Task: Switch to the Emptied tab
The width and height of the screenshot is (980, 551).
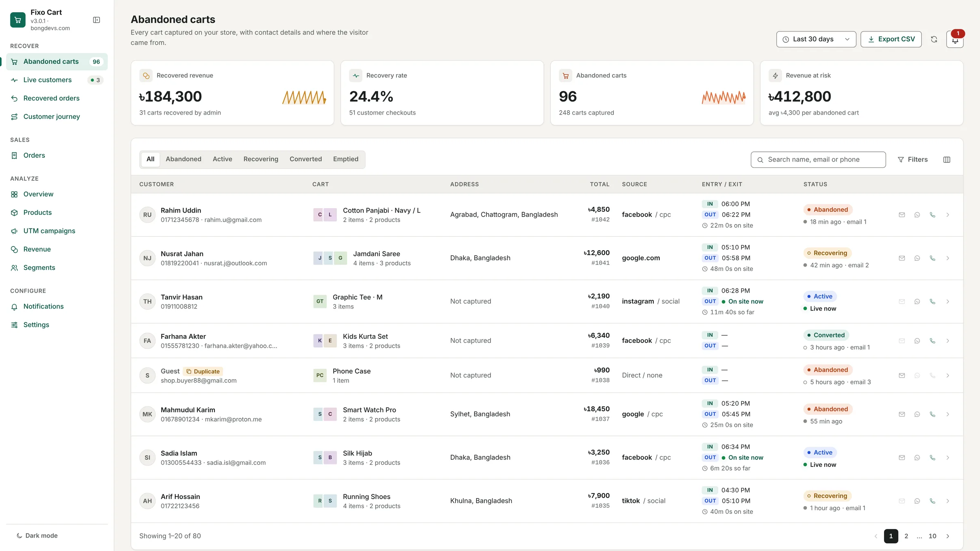Action: click(345, 159)
